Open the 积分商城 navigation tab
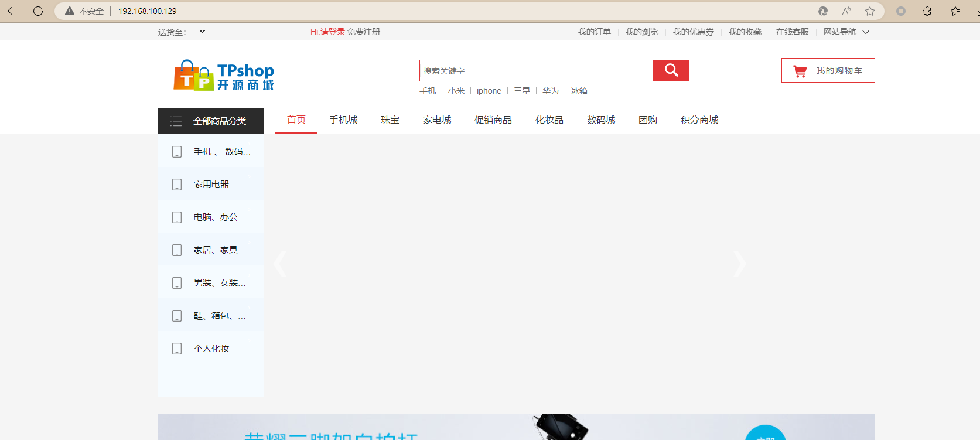This screenshot has height=440, width=980. tap(699, 120)
